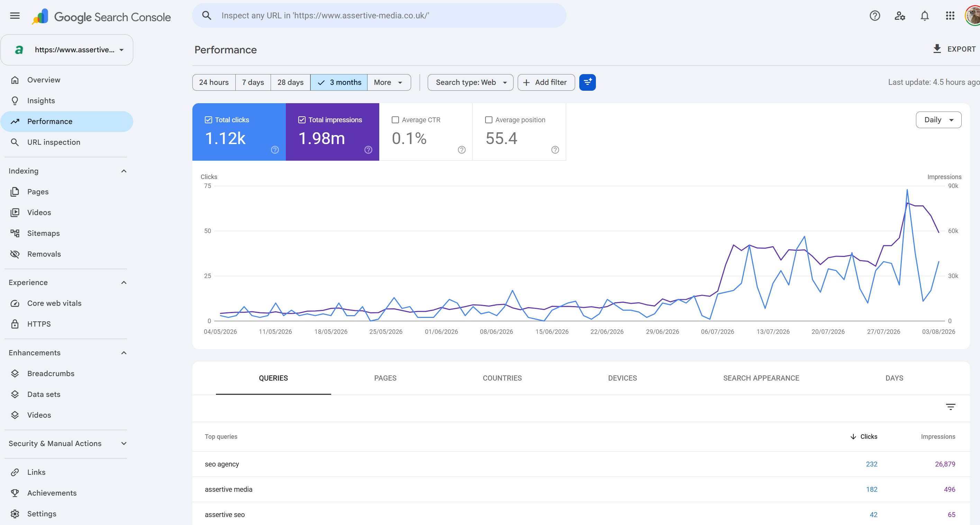
Task: Open help tooltip on Average CTR card
Action: coord(462,150)
